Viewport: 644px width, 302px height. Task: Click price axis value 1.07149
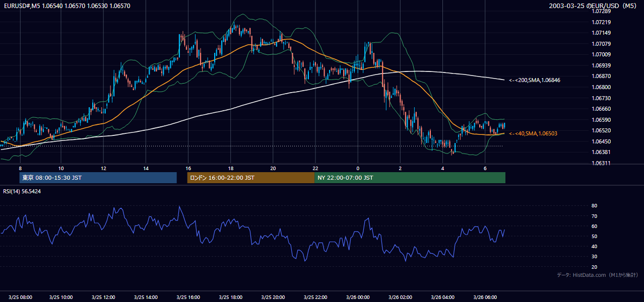[x=601, y=33]
